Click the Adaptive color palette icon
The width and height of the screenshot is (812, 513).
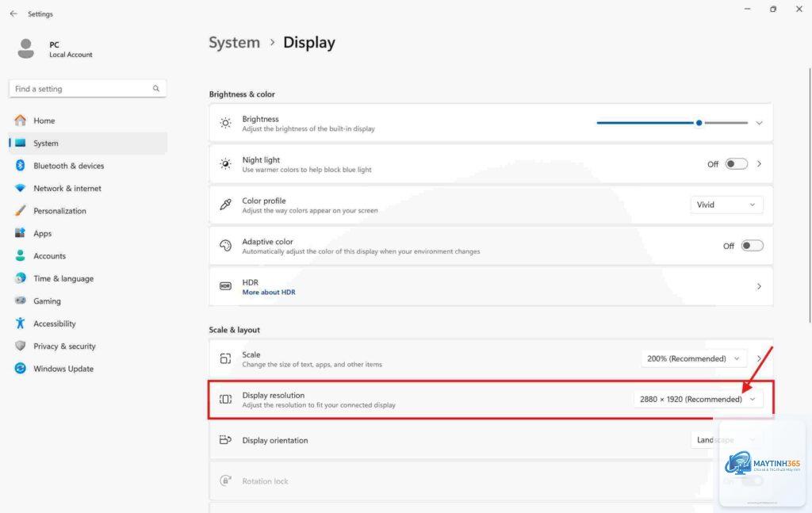tap(225, 245)
